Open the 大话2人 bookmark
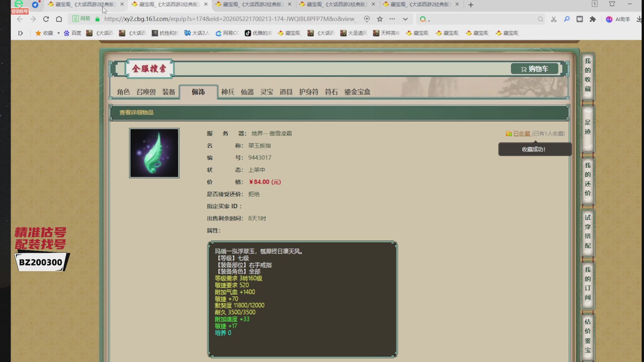Viewport: 644px width, 362px height. point(197,33)
